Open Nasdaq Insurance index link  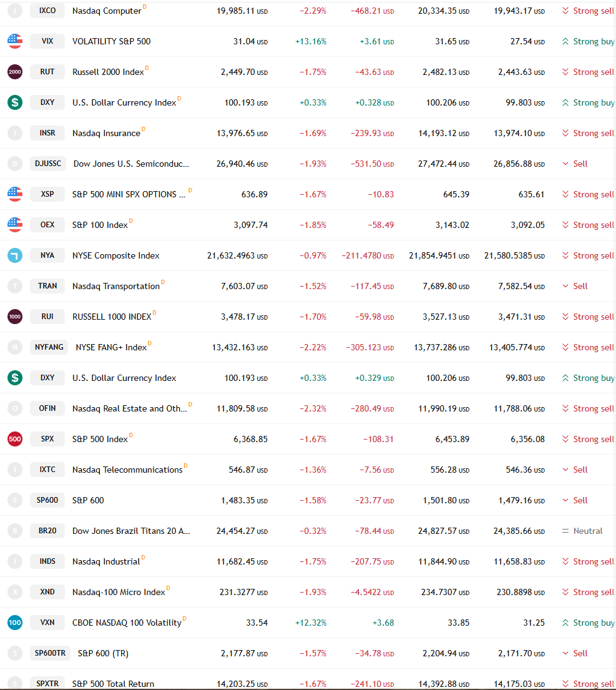click(x=106, y=134)
